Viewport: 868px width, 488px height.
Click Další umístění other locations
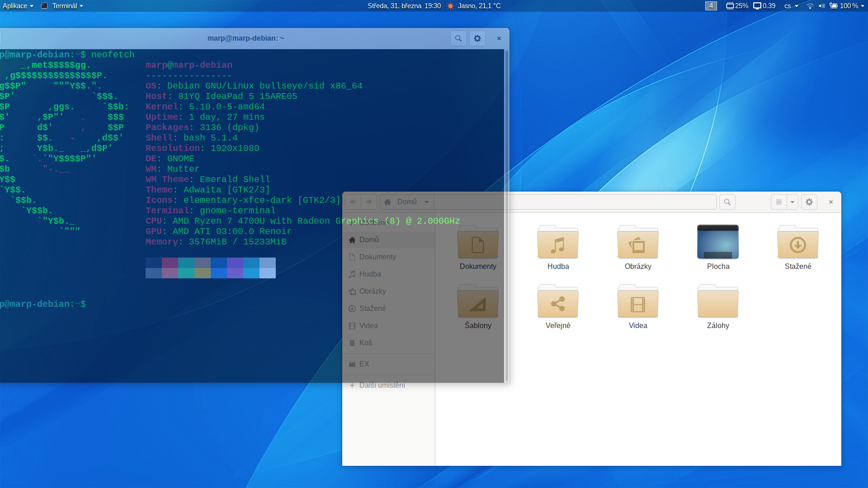[x=389, y=385]
